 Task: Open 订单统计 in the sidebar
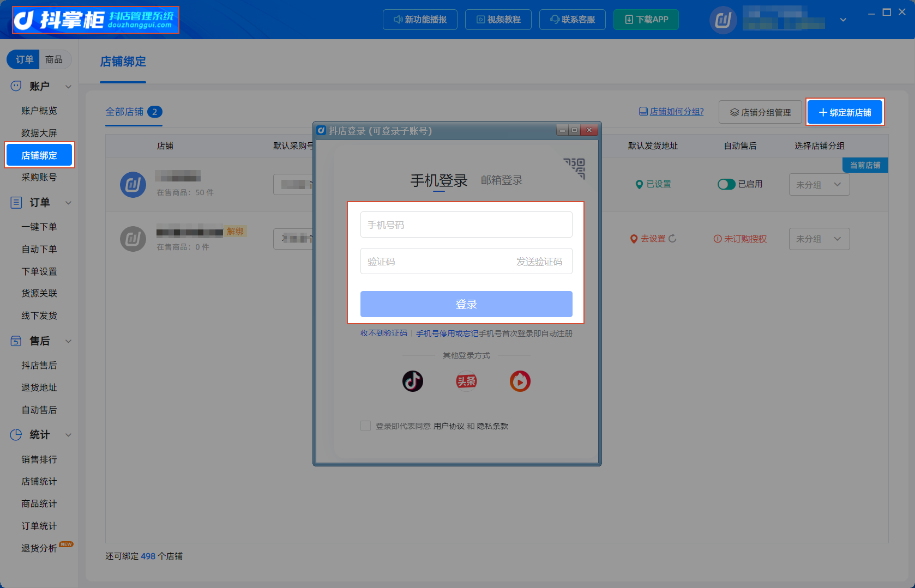(39, 526)
